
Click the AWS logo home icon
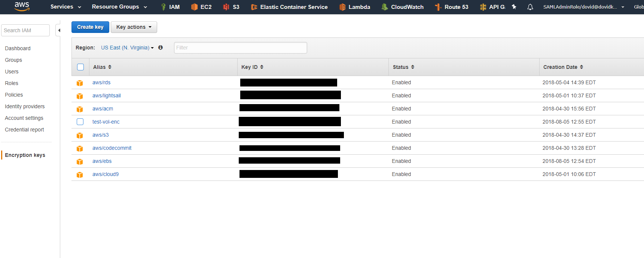point(22,6)
